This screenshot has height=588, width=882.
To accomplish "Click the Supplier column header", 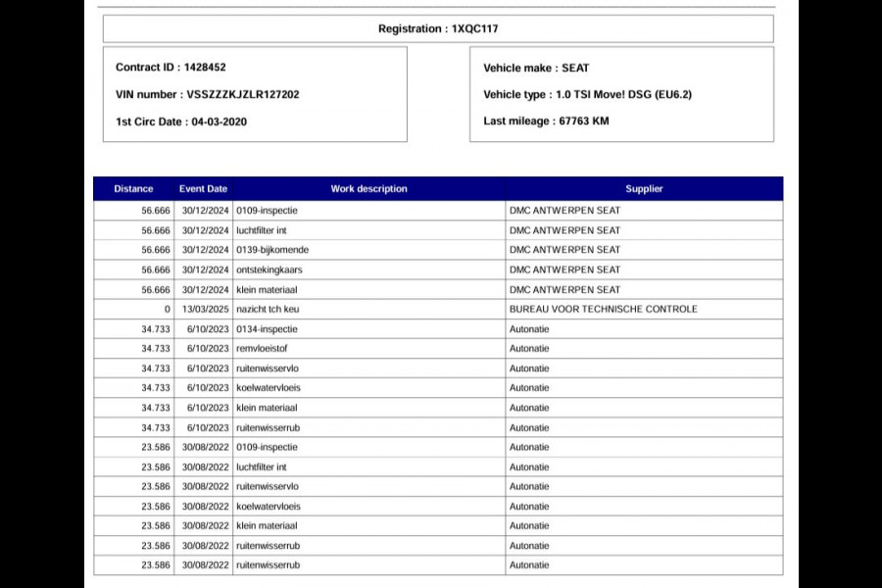I will tap(644, 189).
